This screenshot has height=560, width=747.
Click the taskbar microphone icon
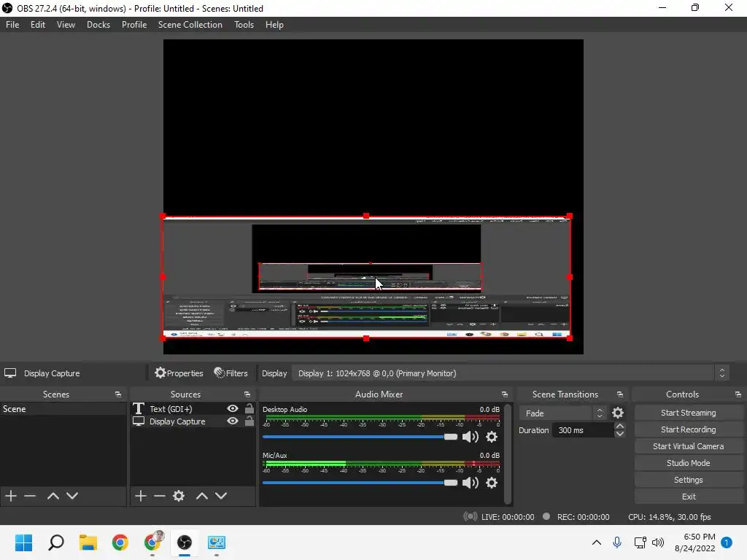click(617, 542)
